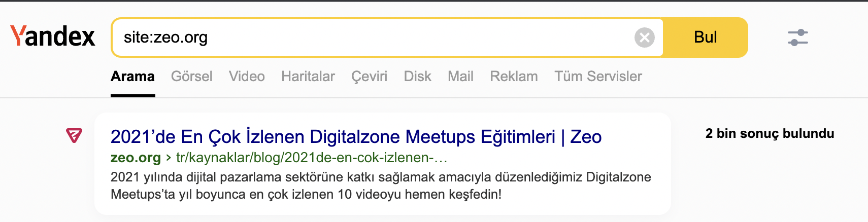
Task: Open the Çeviri service tab
Action: click(x=369, y=77)
